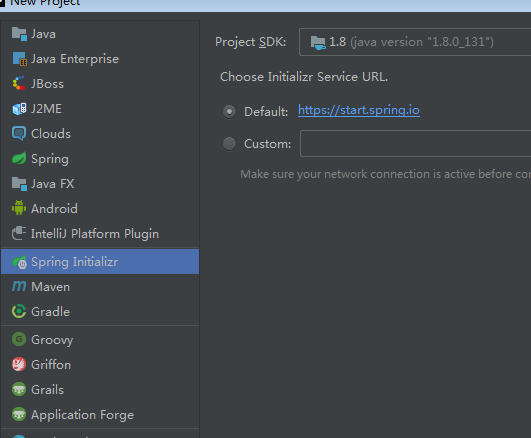Click the JBoss project type icon
The width and height of the screenshot is (531, 438).
pyautogui.click(x=19, y=83)
